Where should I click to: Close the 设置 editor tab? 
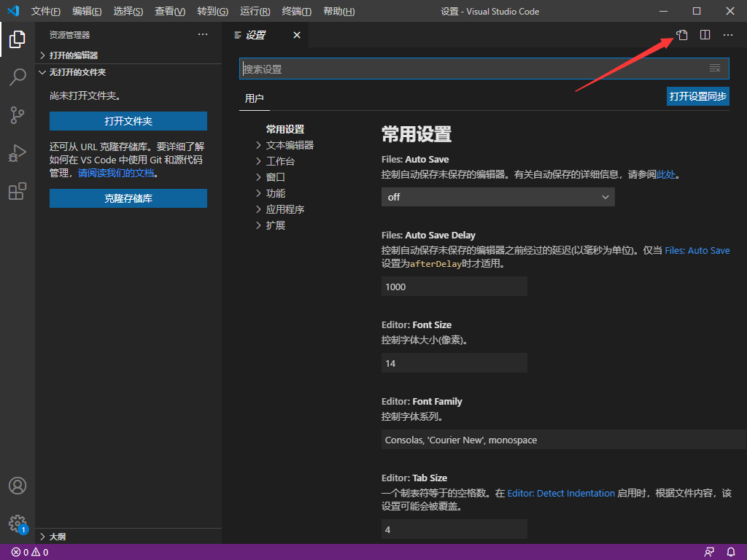pyautogui.click(x=297, y=35)
